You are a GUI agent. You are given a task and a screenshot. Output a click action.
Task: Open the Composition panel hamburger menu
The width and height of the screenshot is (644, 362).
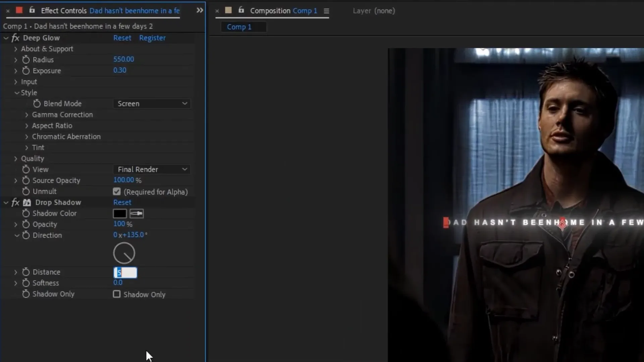coord(326,11)
